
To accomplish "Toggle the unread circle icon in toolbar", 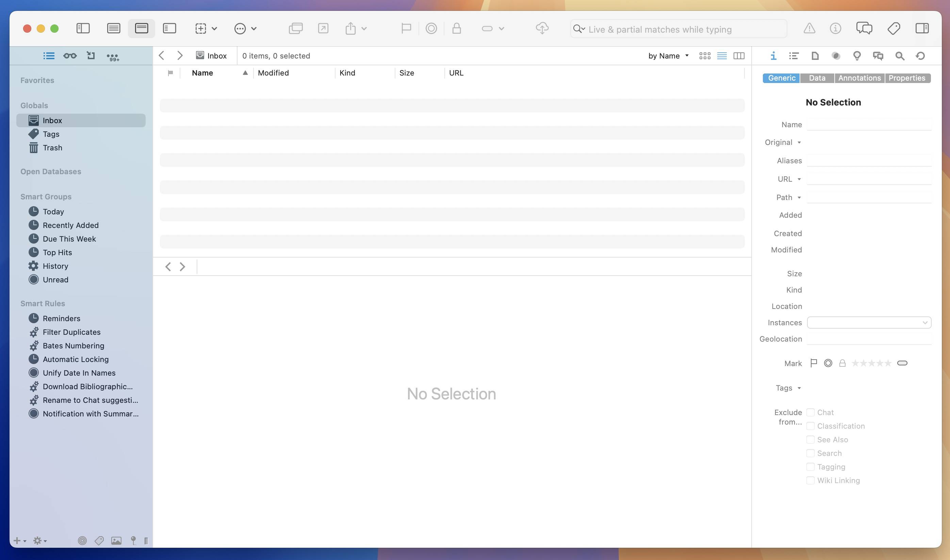I will point(431,28).
